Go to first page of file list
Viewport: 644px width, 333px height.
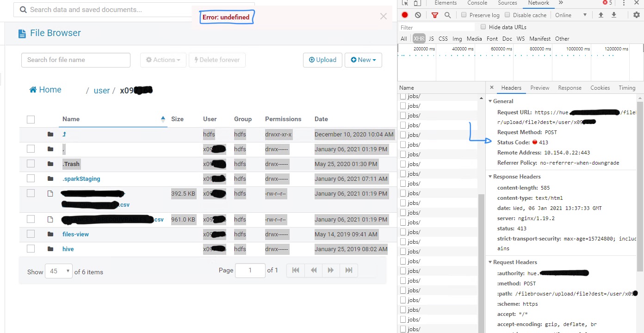(x=296, y=270)
